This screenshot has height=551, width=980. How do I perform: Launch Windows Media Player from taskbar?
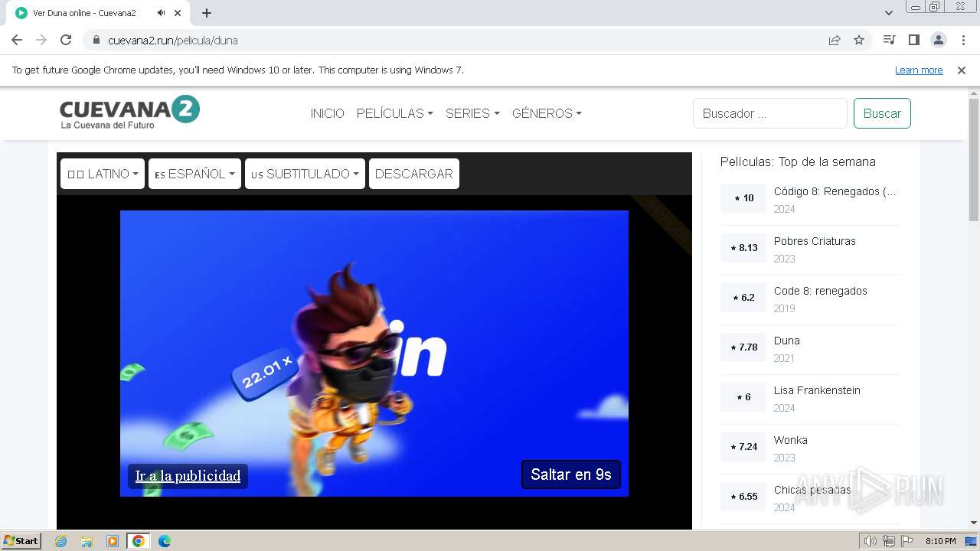coord(113,541)
